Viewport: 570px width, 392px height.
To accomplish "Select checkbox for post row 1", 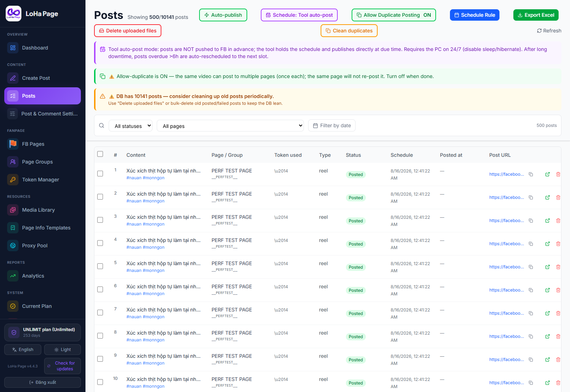I will 100,174.
